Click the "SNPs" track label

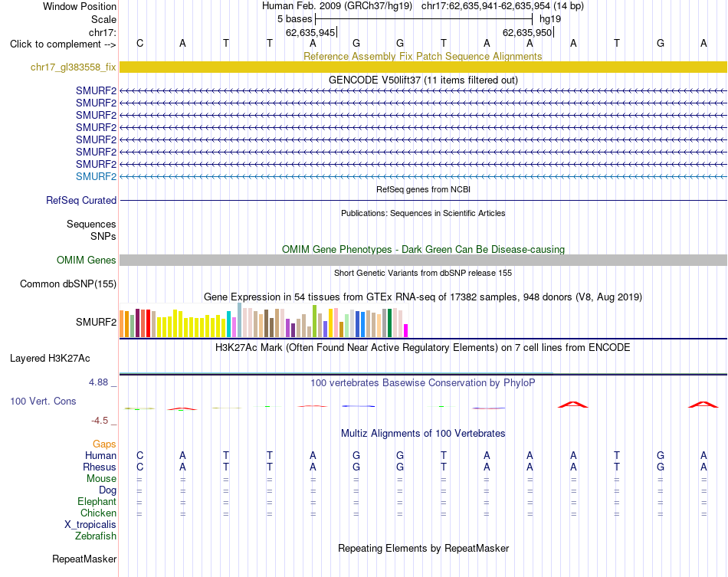click(x=103, y=236)
